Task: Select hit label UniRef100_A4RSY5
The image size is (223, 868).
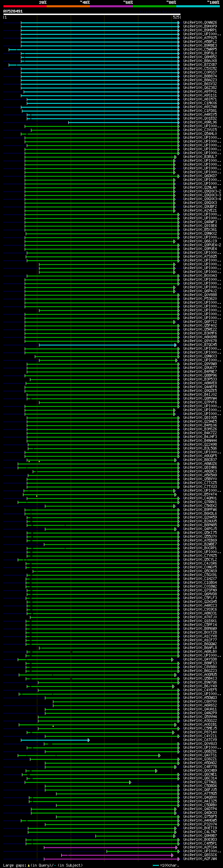Action: 200,115
